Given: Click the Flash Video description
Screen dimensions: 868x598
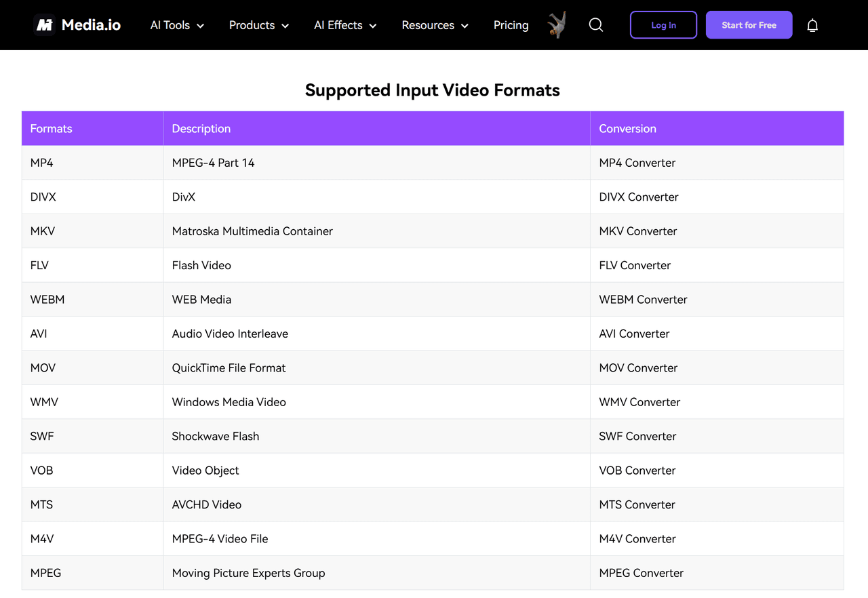Looking at the screenshot, I should (x=201, y=265).
